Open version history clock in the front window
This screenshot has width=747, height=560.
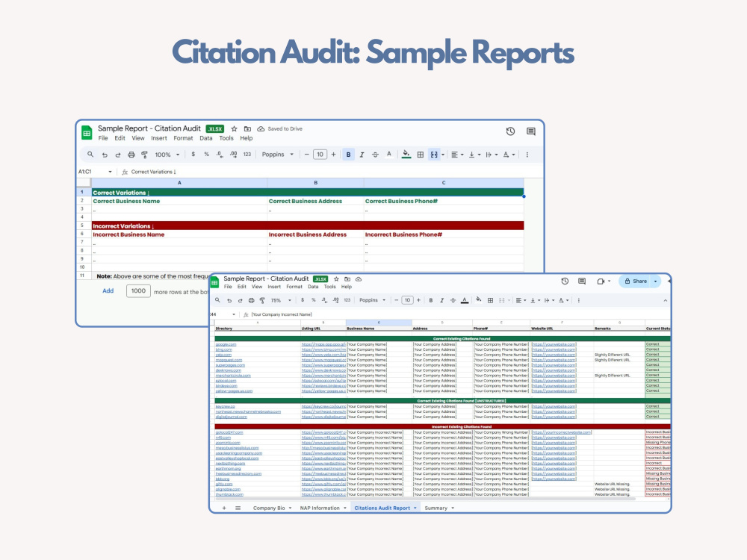[x=565, y=281]
